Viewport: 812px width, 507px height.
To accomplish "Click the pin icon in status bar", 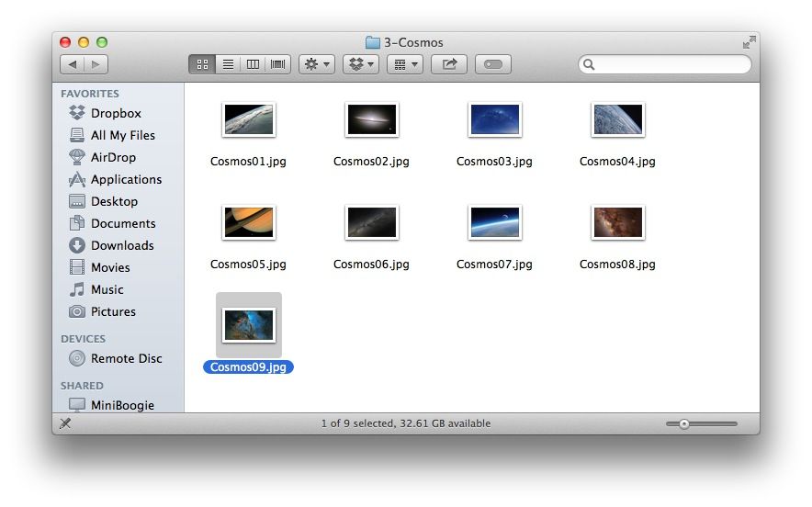I will tap(65, 423).
